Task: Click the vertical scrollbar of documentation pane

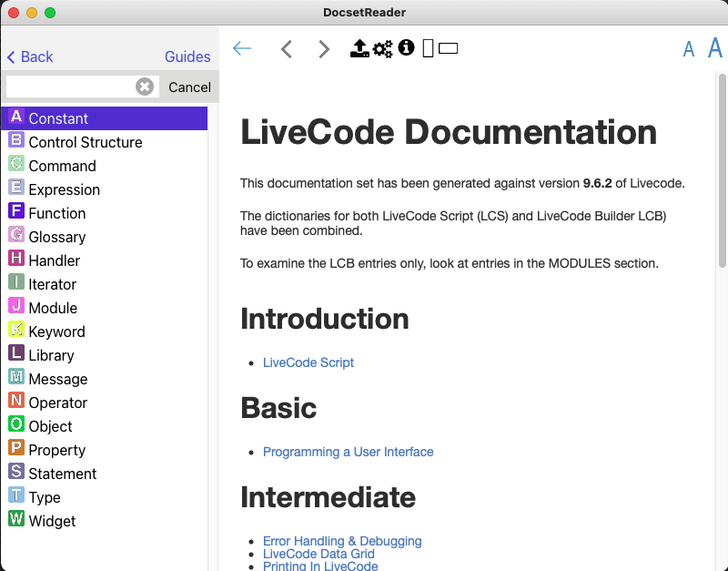Action: point(723,182)
